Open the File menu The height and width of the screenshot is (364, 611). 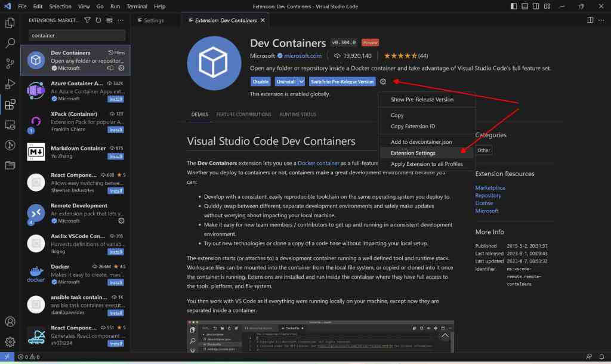pos(22,6)
